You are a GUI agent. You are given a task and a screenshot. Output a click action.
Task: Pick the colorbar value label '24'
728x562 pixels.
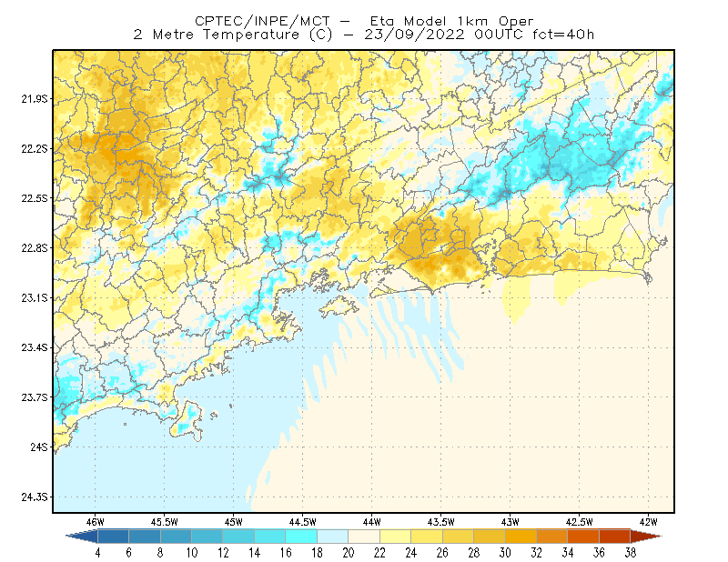click(x=411, y=553)
